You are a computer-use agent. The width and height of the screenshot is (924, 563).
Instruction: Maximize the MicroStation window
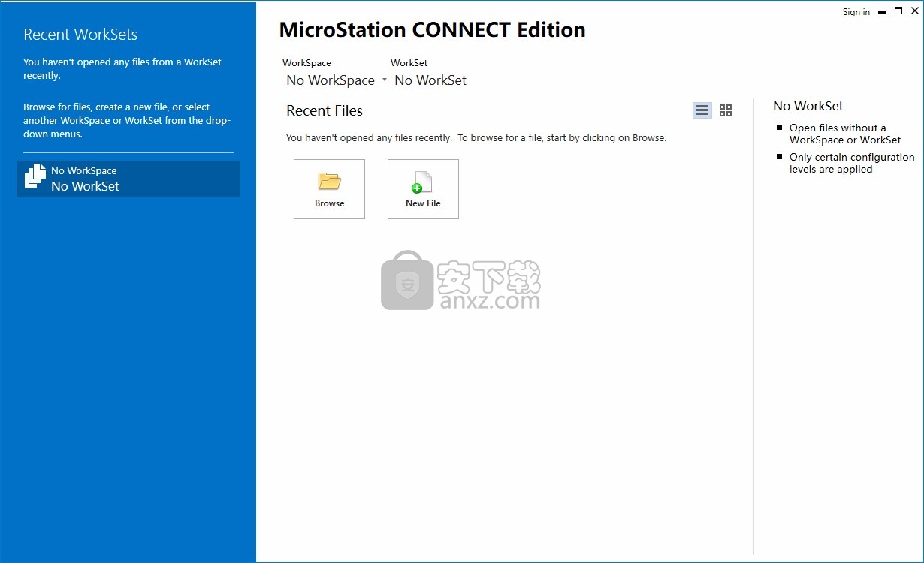pyautogui.click(x=898, y=11)
